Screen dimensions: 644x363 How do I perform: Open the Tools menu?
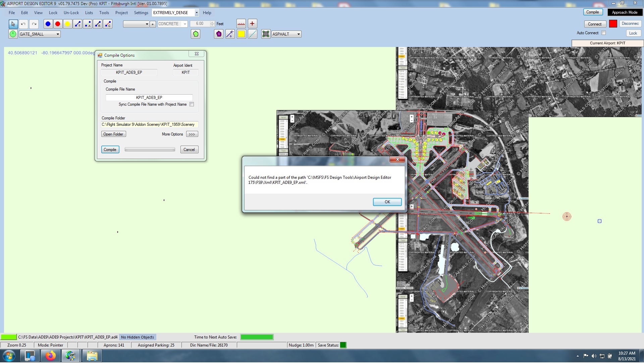click(104, 13)
